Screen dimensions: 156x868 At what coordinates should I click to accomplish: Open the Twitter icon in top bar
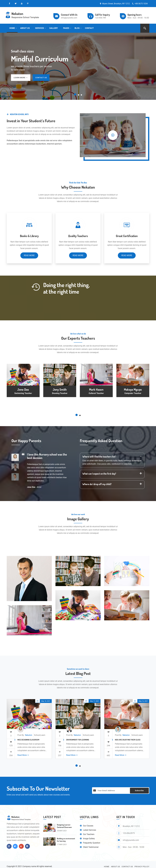15,3
